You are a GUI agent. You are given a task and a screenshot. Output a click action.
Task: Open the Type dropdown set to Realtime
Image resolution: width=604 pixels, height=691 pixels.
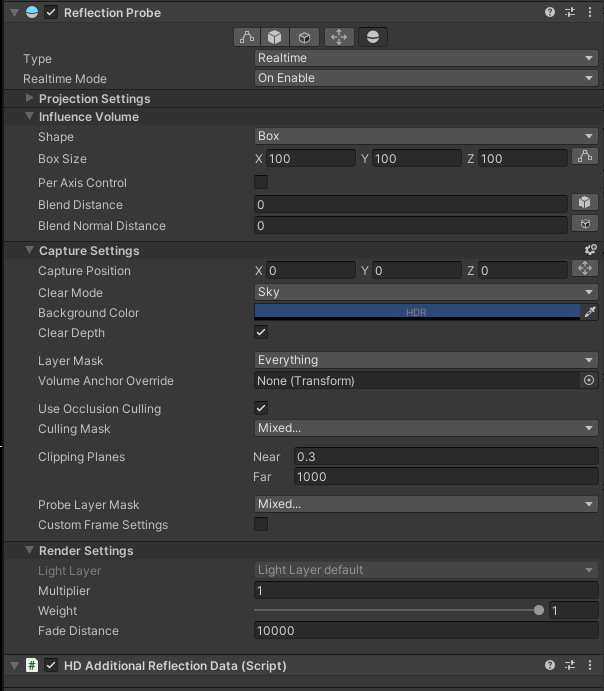pos(426,58)
